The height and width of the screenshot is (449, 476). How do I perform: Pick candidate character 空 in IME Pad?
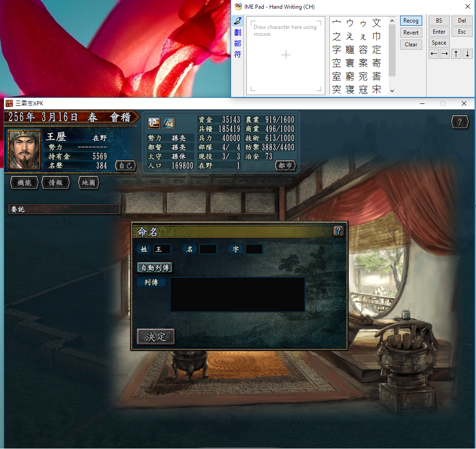tap(336, 63)
